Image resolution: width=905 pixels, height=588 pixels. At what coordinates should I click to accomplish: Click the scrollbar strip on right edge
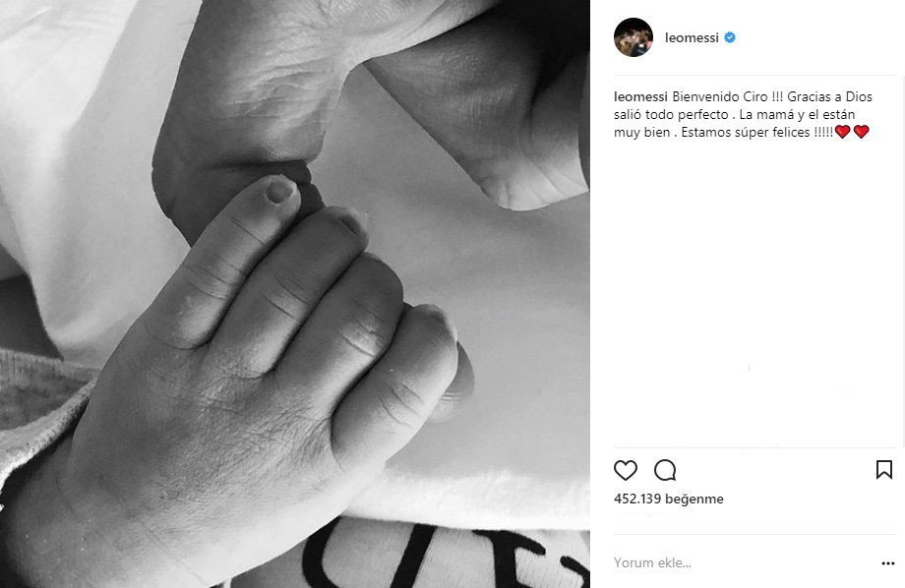pos(901,231)
